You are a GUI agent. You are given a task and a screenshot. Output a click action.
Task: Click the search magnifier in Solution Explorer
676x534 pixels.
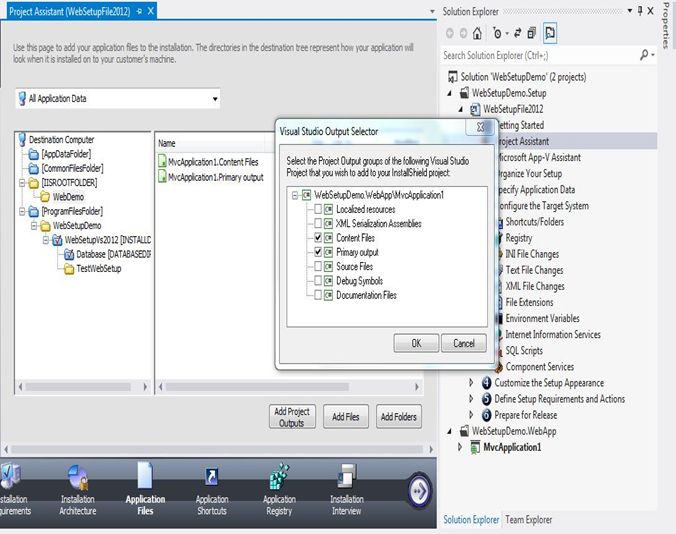(645, 55)
